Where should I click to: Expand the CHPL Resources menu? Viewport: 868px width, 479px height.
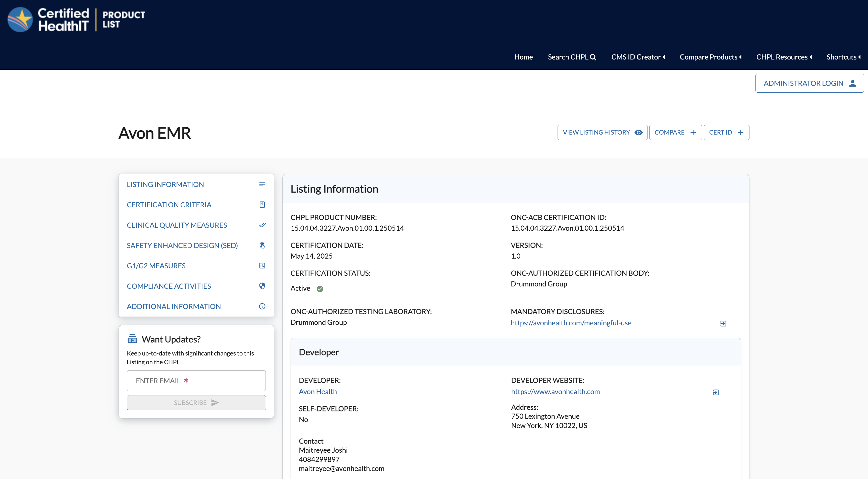pyautogui.click(x=784, y=57)
